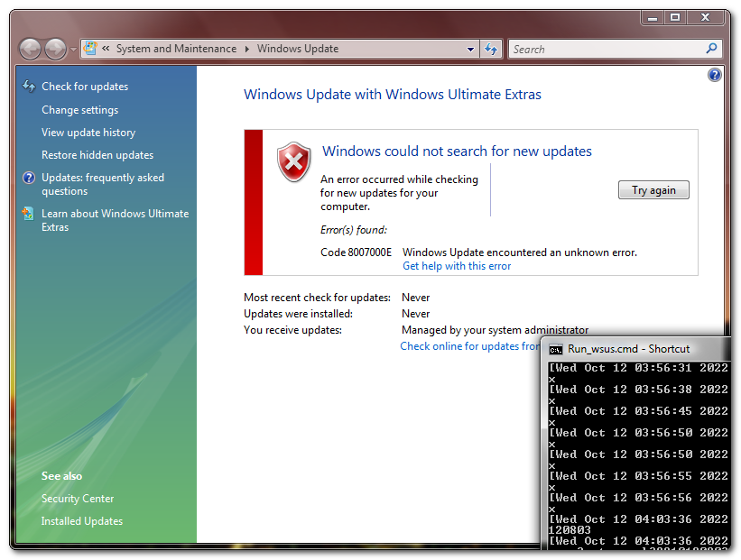Open View update history
This screenshot has width=741, height=560.
coord(88,133)
